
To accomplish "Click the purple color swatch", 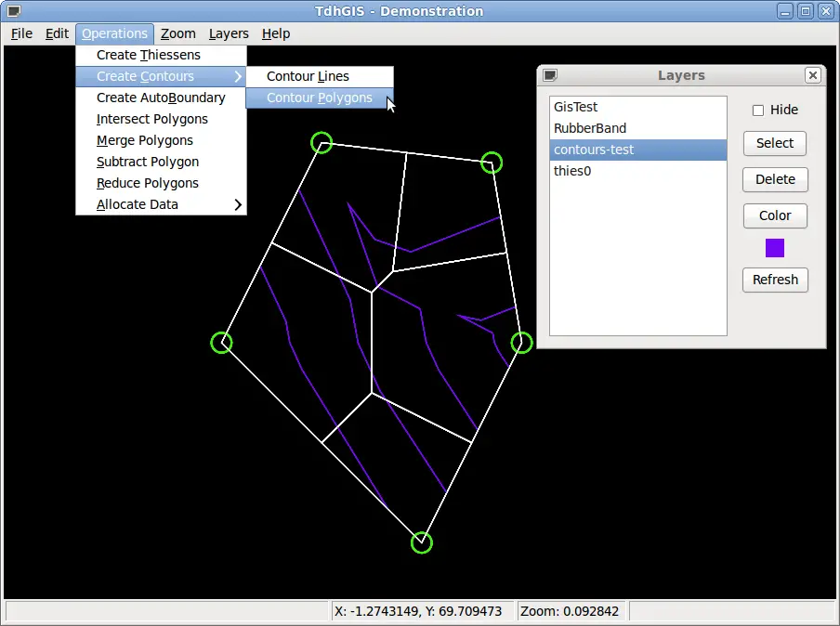I will (775, 248).
